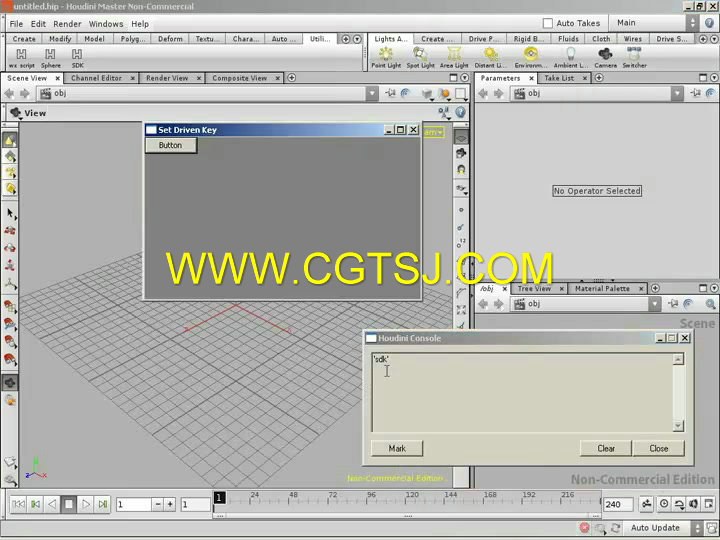Pin the Scene View pane with the pin icon
Image resolution: width=720 pixels, height=540 pixels.
tap(390, 93)
